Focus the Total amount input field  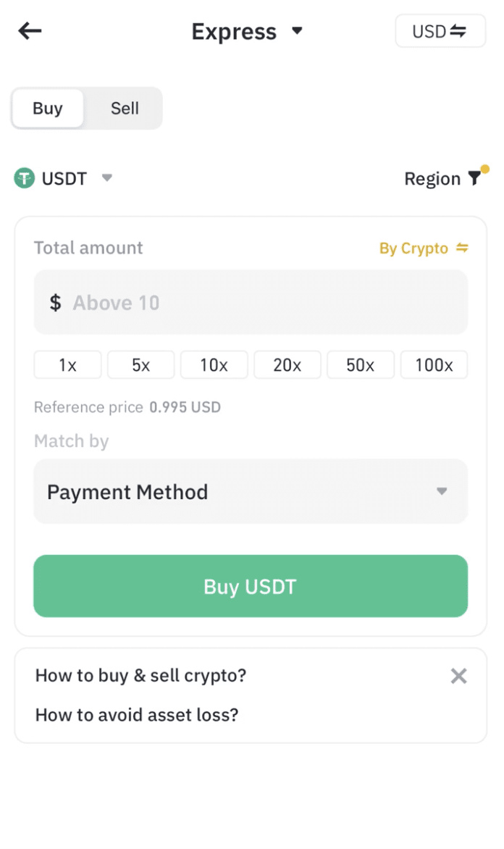[251, 303]
